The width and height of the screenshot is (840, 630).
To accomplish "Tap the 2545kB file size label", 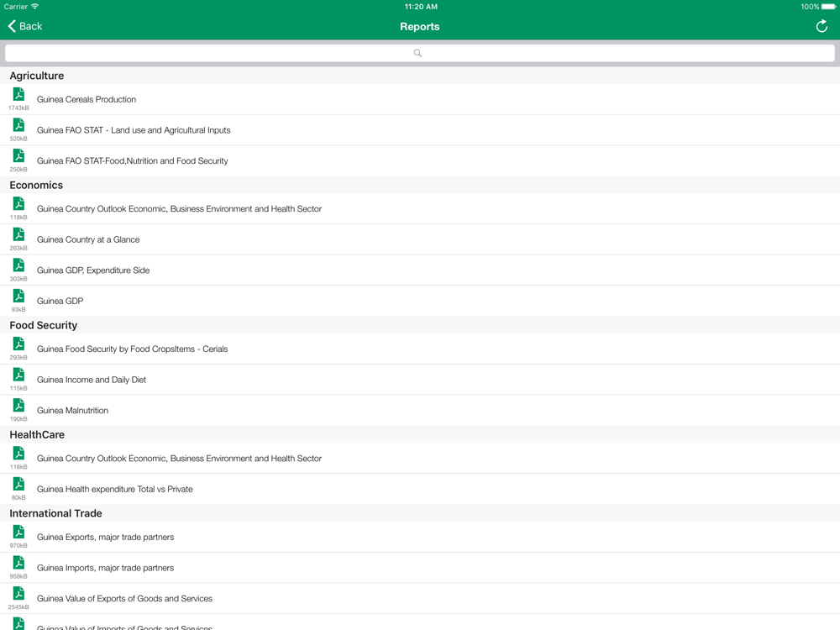I will pos(18,607).
